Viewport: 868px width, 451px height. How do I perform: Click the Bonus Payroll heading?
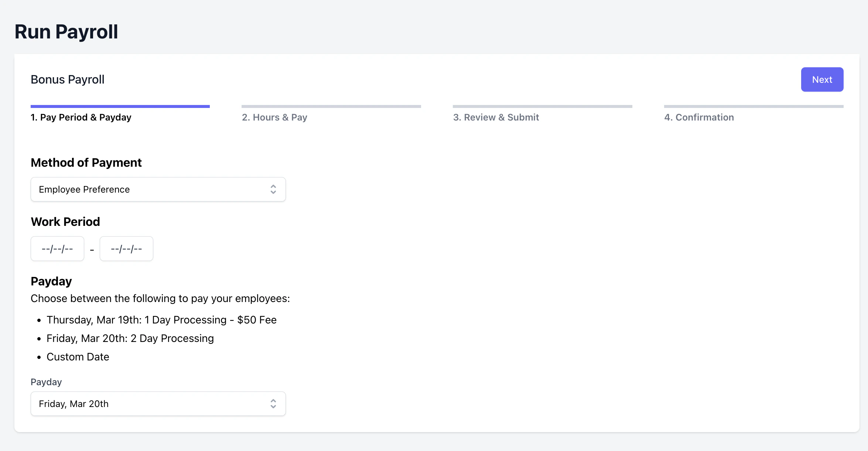click(68, 79)
